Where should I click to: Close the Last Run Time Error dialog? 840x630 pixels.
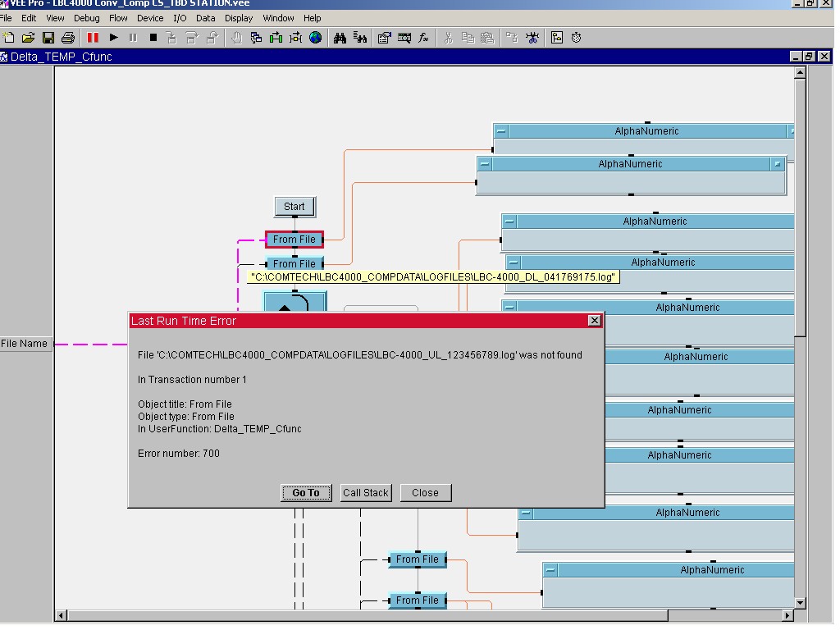(x=595, y=321)
